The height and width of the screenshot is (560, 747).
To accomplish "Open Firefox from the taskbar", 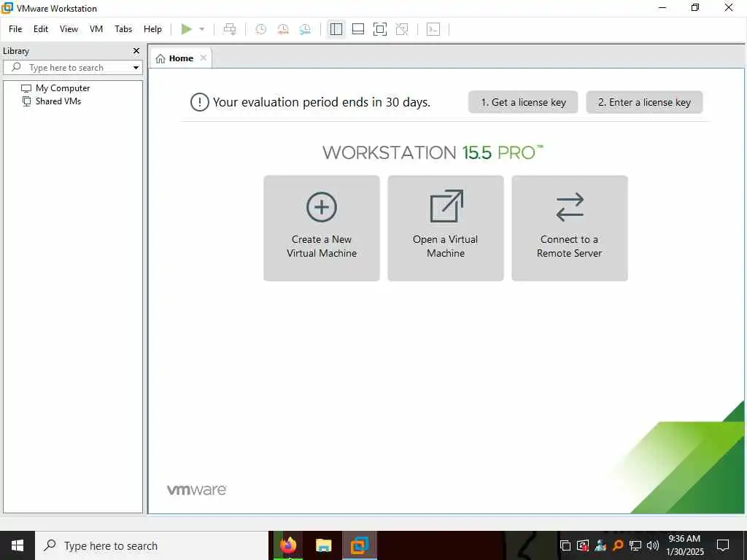I will coord(287,545).
